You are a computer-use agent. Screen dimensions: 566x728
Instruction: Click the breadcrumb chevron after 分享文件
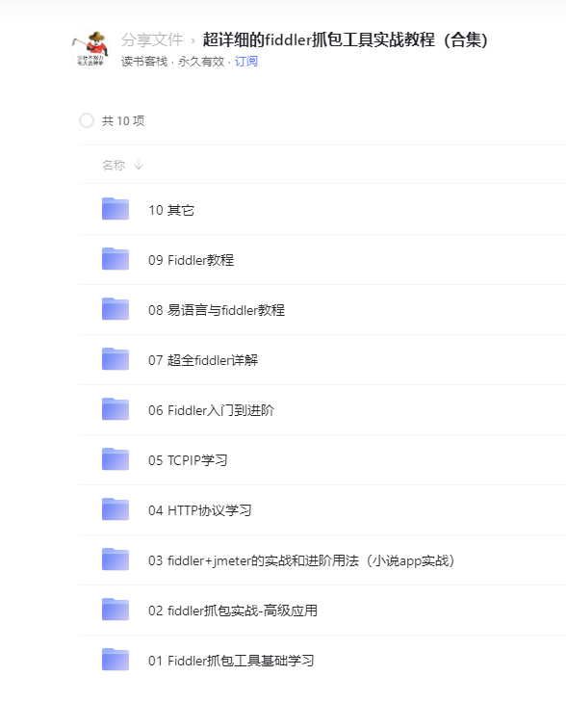pos(193,40)
